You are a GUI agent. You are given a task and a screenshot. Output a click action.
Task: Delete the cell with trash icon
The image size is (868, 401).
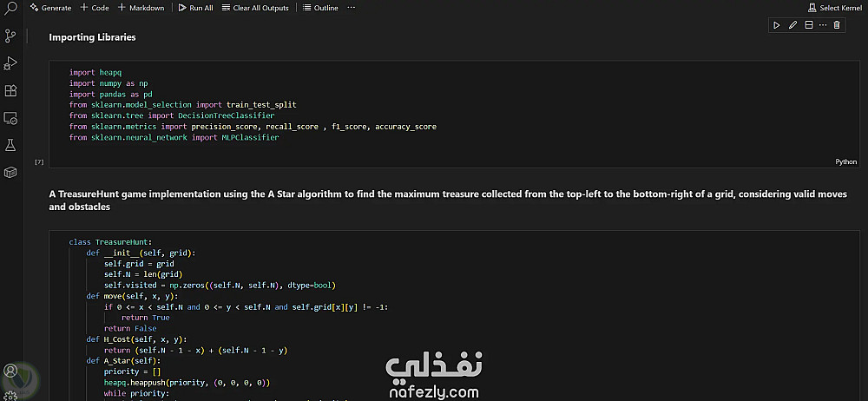pos(837,25)
